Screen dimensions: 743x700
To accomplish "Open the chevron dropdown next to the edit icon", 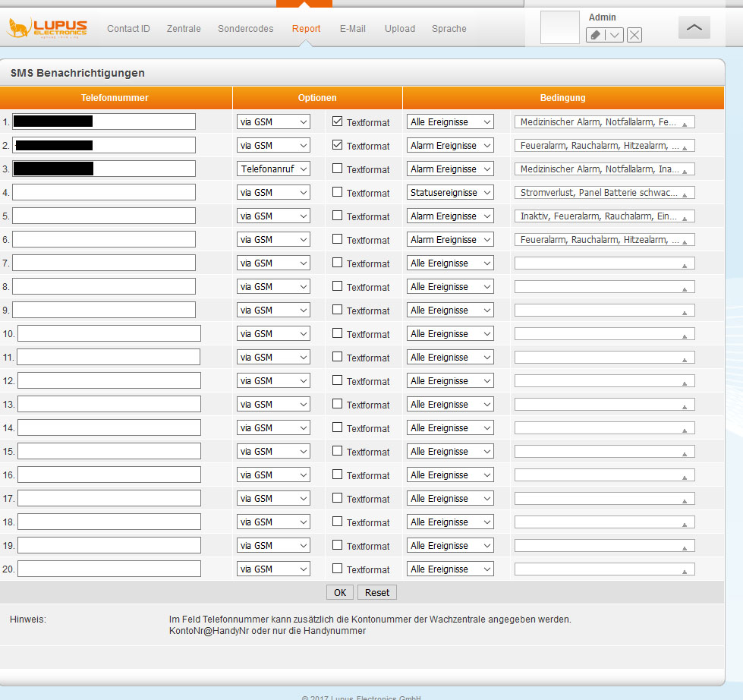I will pyautogui.click(x=615, y=35).
